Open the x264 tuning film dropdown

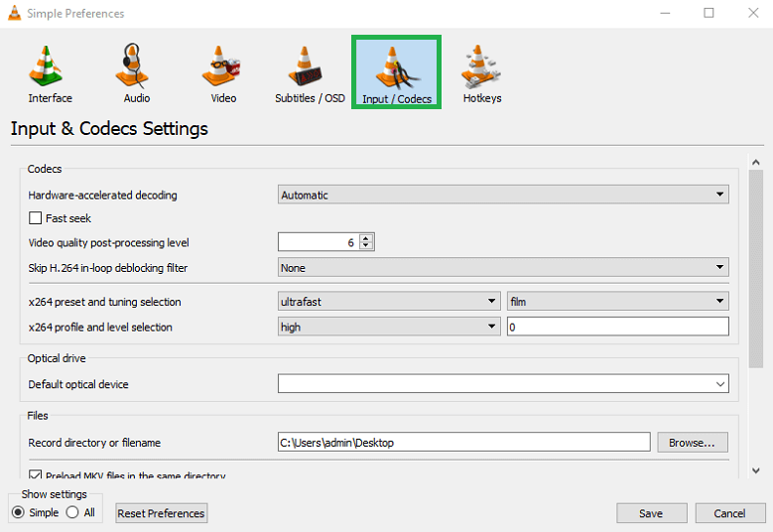(x=618, y=301)
